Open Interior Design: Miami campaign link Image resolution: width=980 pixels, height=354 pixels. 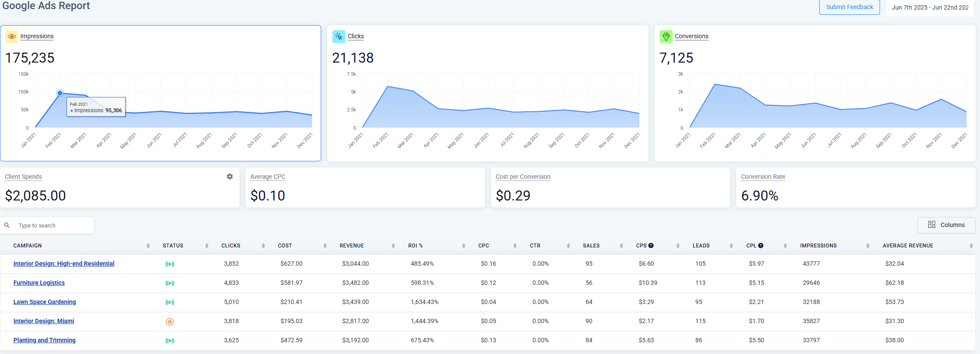44,321
